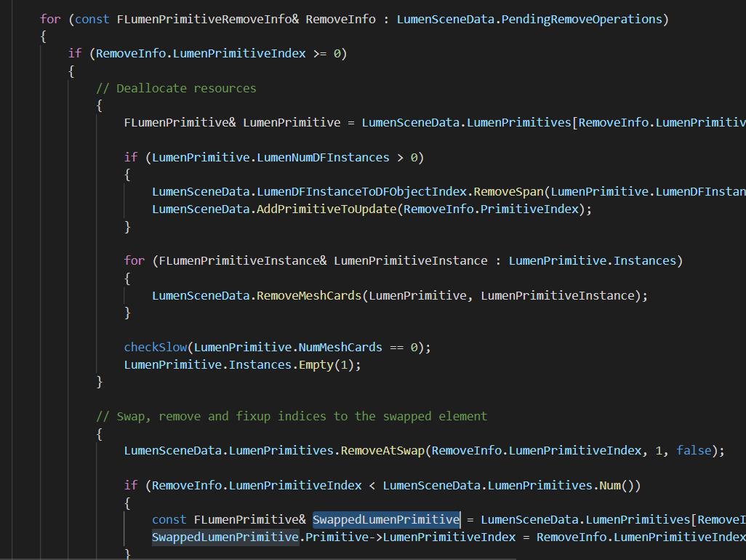Click the RemoveMeshCards method call
Screen dimensions: 746x560
(x=309, y=295)
